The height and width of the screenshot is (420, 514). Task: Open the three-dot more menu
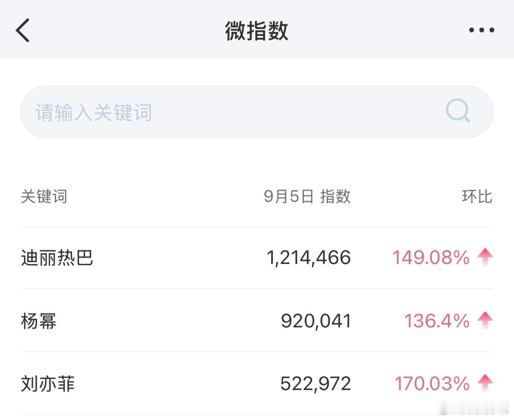[482, 30]
